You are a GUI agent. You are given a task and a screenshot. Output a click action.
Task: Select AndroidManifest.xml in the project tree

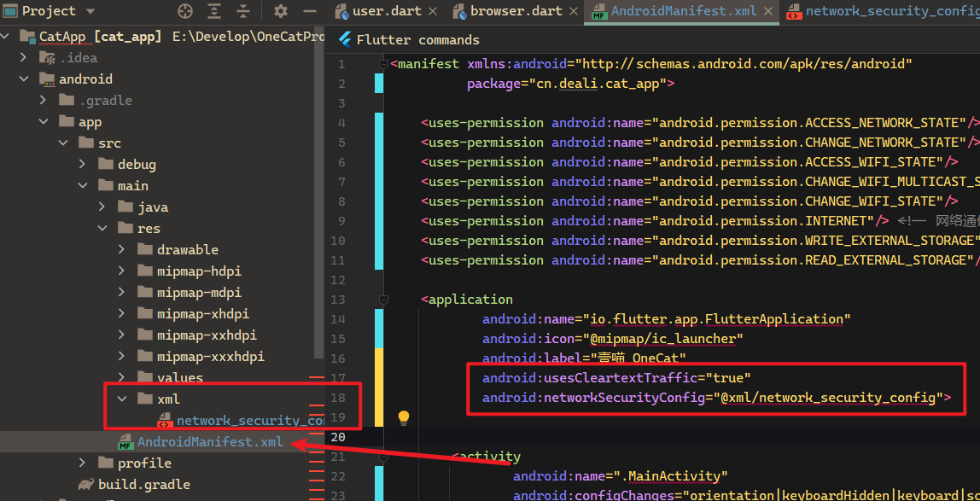[x=210, y=441]
